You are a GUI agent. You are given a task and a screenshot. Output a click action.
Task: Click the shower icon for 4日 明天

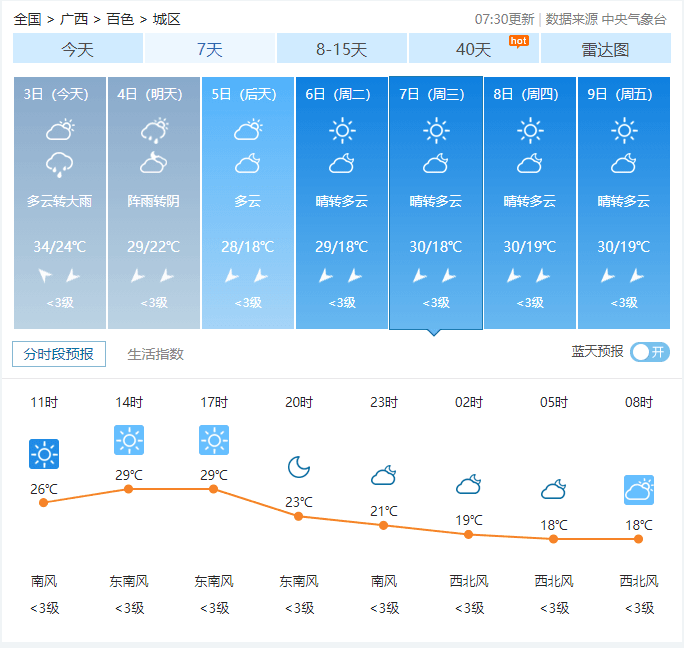tap(154, 130)
